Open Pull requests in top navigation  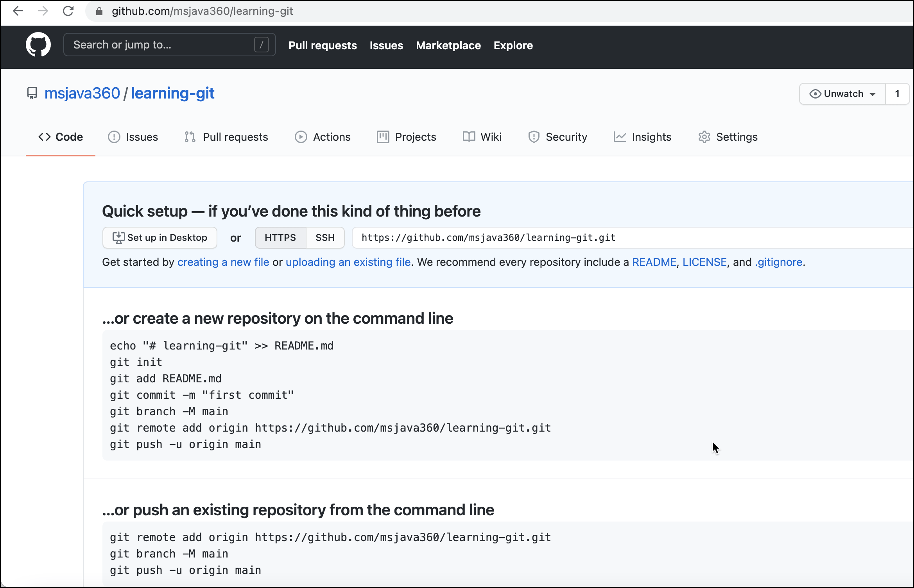(323, 45)
